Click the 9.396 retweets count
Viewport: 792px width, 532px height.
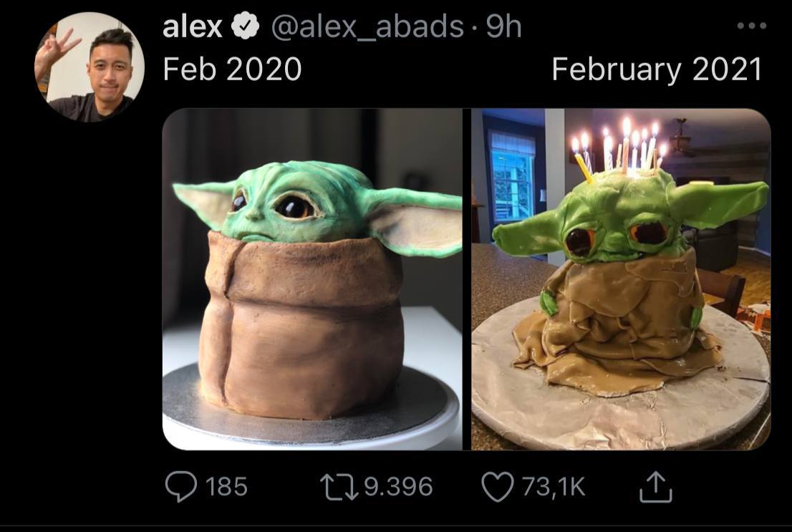399,486
